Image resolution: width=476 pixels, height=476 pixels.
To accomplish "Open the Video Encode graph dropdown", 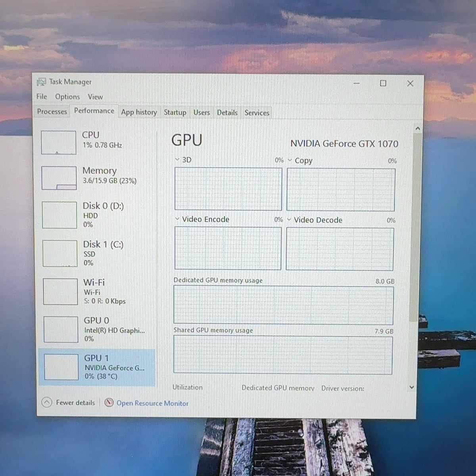I will [177, 219].
